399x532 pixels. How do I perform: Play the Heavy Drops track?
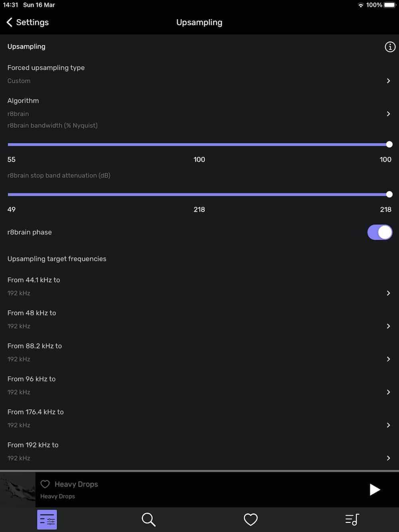[x=375, y=490]
